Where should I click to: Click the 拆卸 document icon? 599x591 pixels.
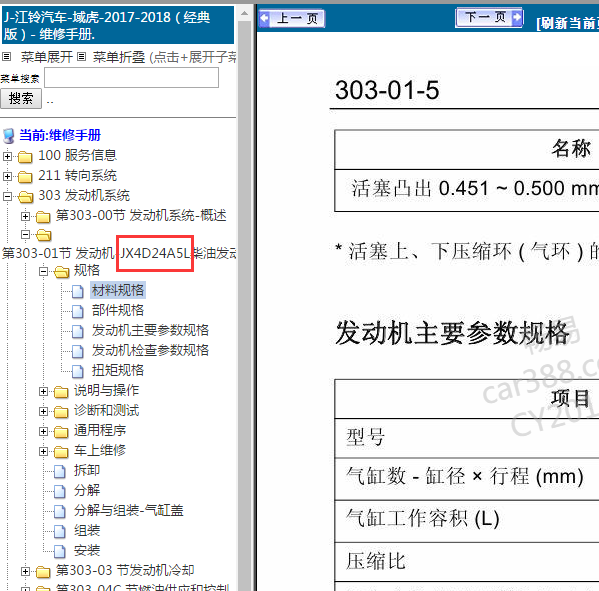60,471
